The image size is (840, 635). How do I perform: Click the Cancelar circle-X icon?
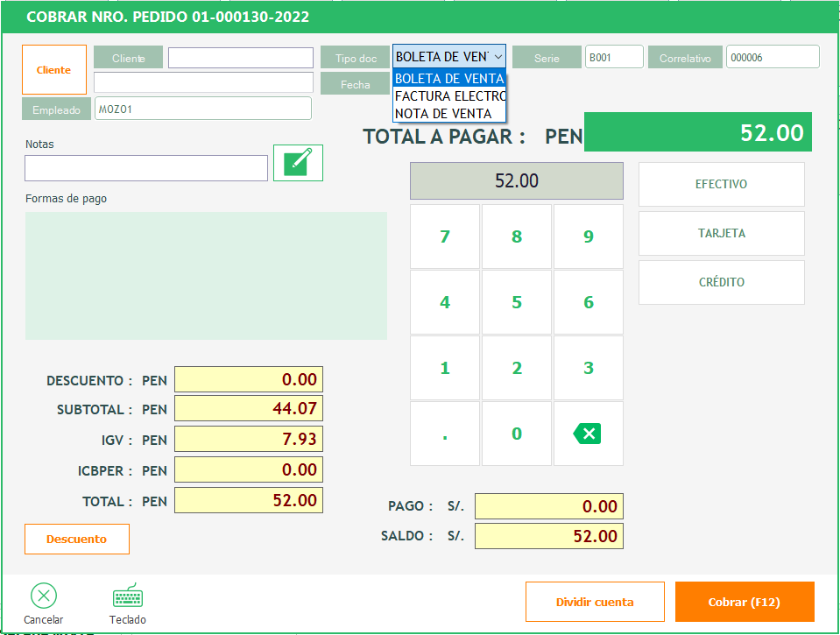(x=44, y=596)
